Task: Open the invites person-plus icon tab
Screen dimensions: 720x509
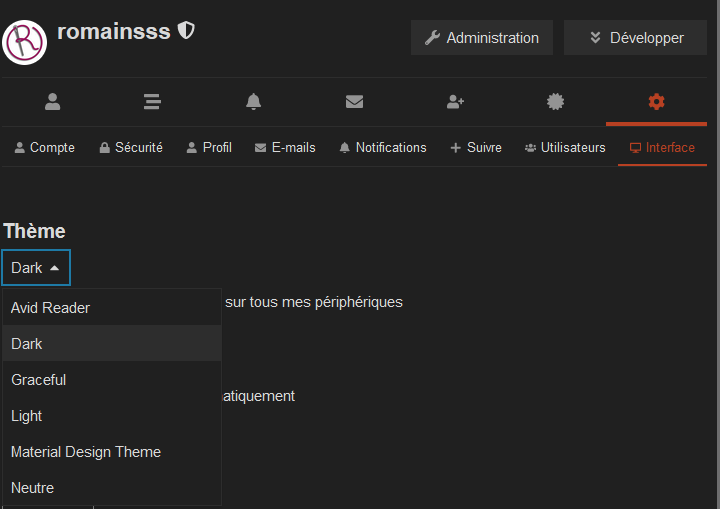Action: point(455,102)
